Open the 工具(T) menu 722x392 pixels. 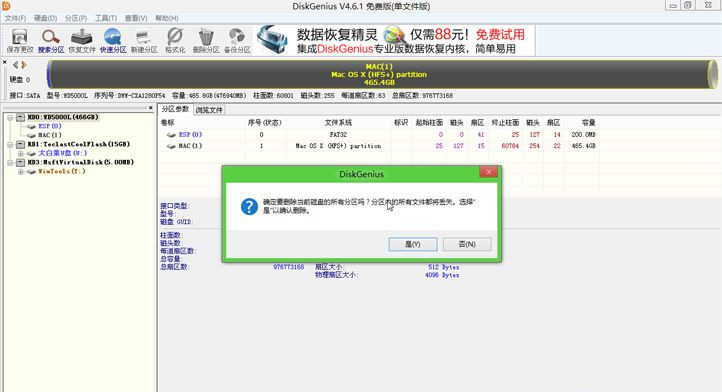pyautogui.click(x=106, y=18)
